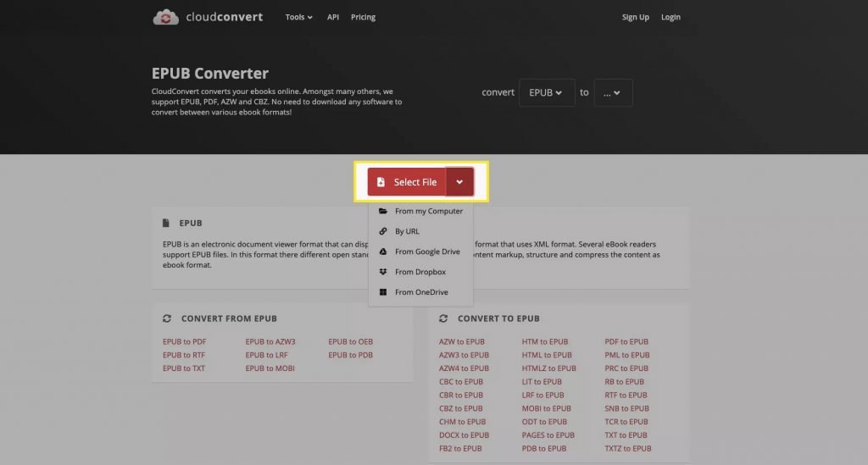Choose From OneDrive option

pos(420,292)
